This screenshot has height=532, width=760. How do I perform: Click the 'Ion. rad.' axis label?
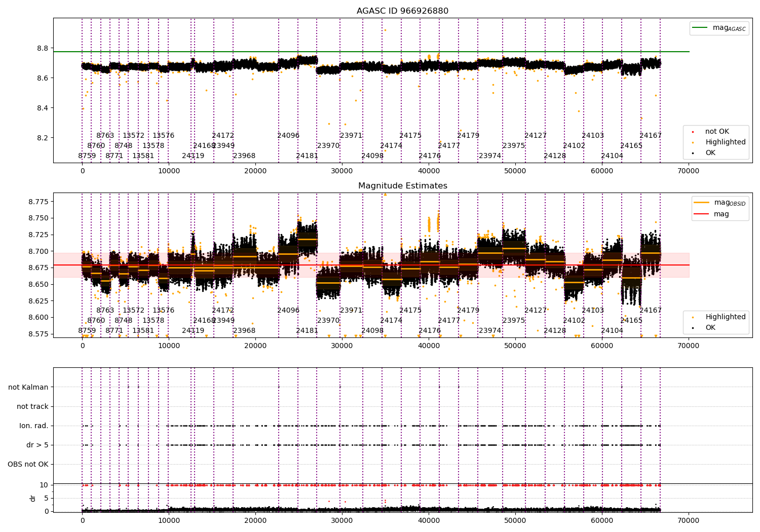(34, 426)
